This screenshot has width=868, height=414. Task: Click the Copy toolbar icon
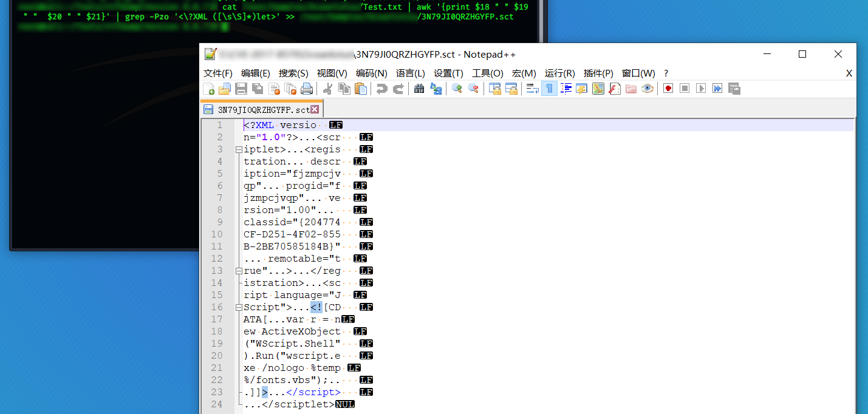344,89
